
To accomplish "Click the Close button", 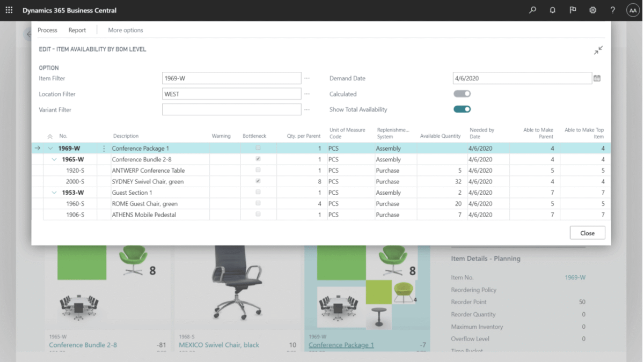I will click(587, 232).
